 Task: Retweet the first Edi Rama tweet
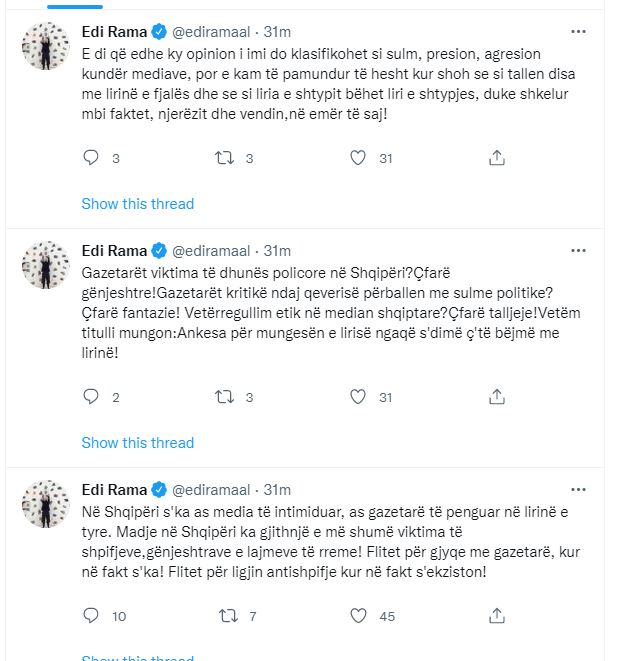tap(225, 158)
